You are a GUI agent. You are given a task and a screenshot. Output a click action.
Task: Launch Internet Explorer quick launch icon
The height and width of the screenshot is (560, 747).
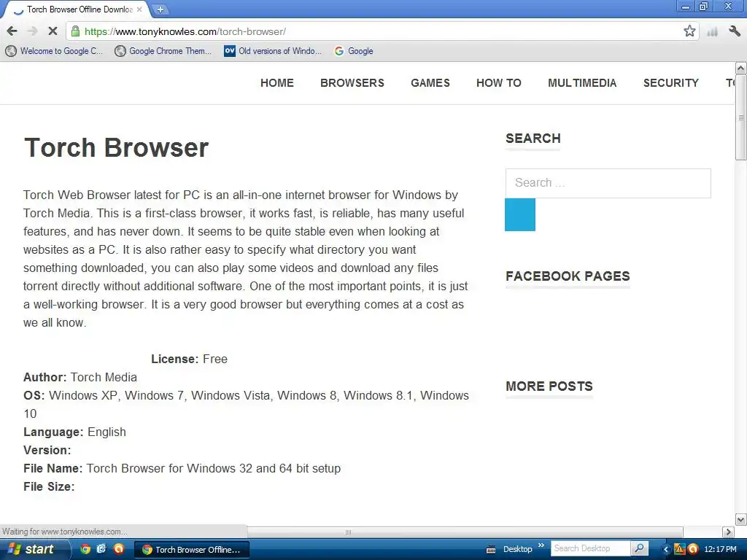[x=101, y=549]
